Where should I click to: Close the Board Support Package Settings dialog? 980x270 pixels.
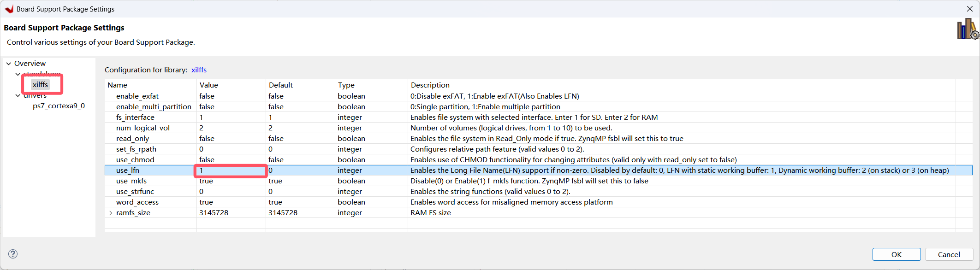[969, 9]
